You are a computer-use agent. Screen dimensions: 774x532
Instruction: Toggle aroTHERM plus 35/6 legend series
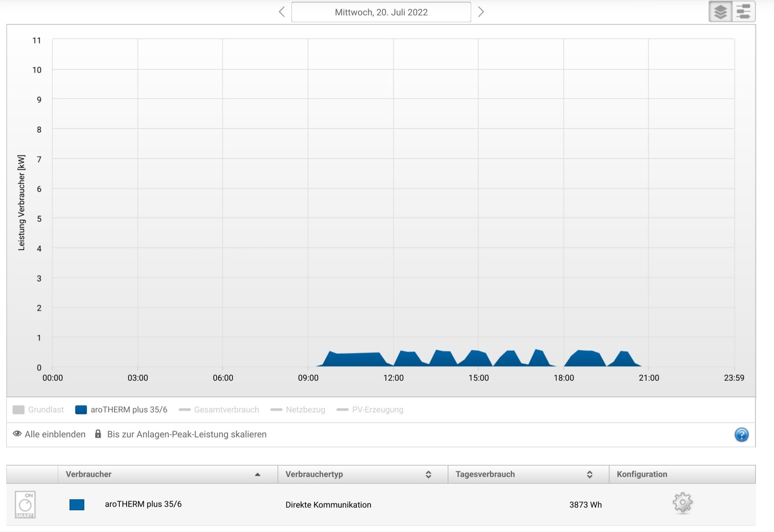(x=122, y=410)
